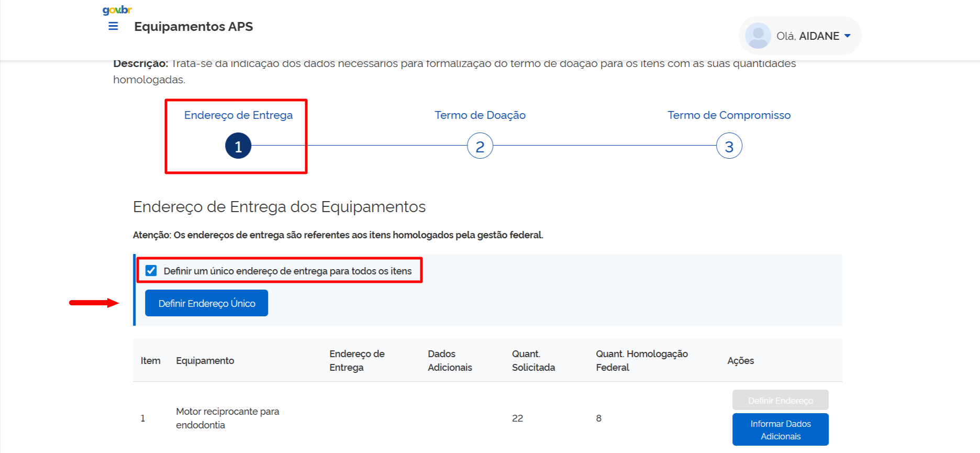Click the Equipamentos APS title
The height and width of the screenshot is (453, 980).
tap(193, 27)
